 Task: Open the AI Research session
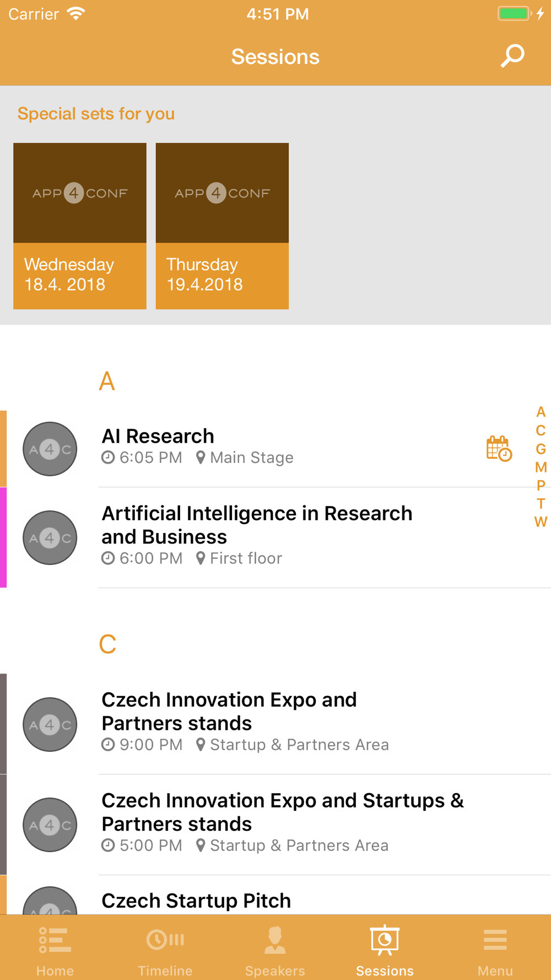[275, 449]
